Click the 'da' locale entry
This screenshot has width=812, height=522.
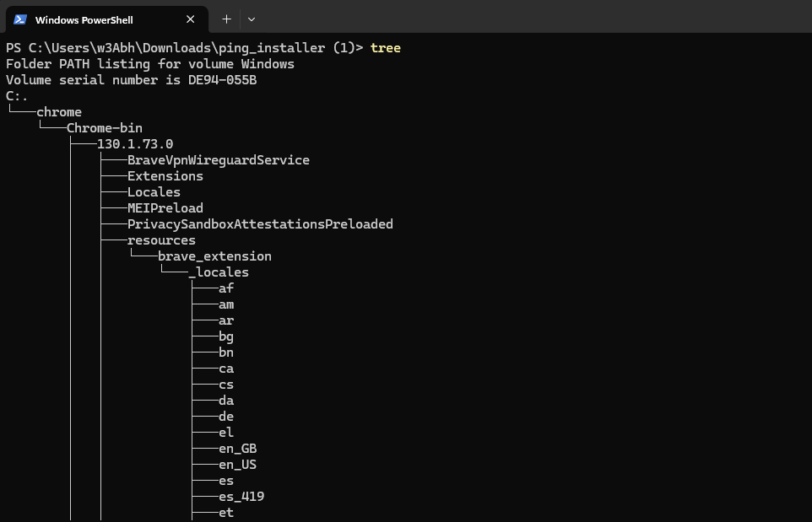click(226, 401)
